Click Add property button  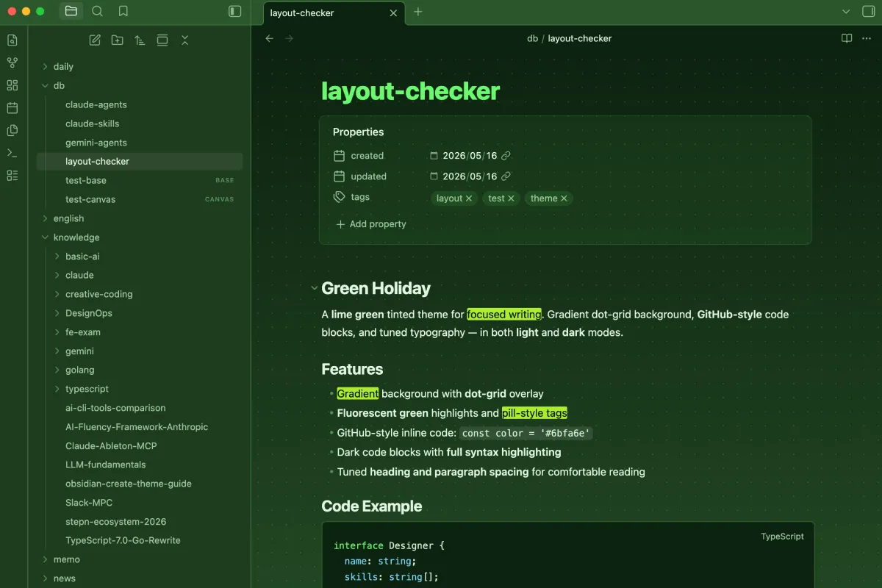[x=370, y=224]
